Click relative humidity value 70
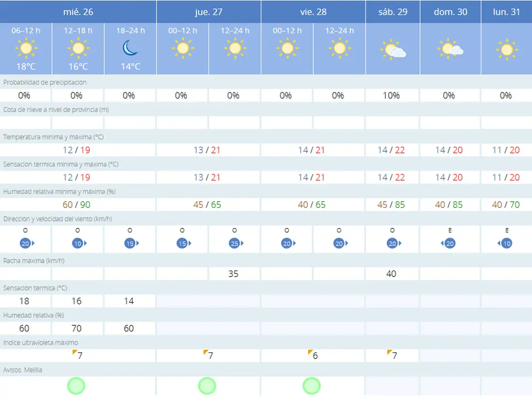The image size is (532, 399). pyautogui.click(x=76, y=329)
